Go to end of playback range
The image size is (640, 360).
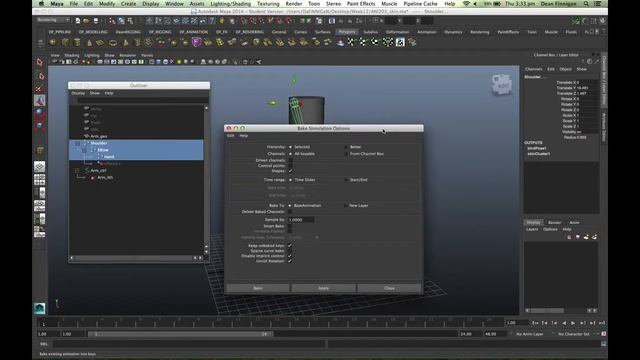[602, 323]
